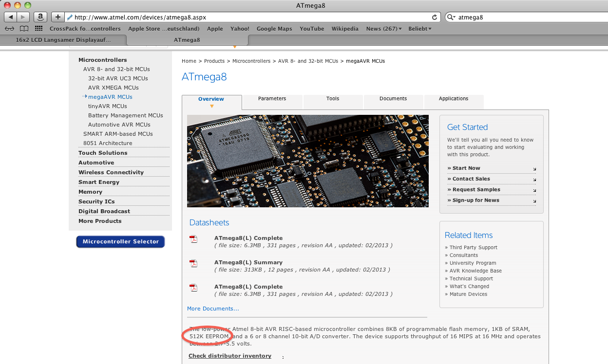Click arrow icon beside Sign-up for News
Viewport: 608px width, 364px height.
534,201
